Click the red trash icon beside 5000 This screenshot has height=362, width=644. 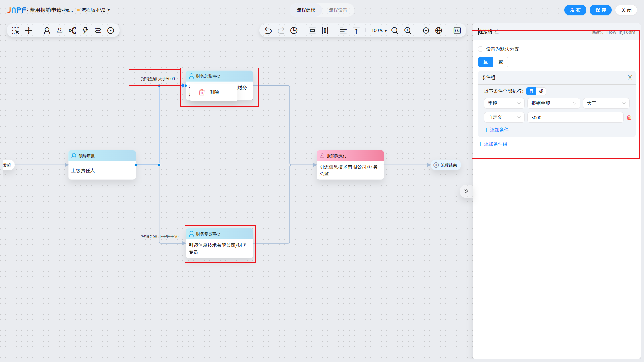click(x=629, y=118)
